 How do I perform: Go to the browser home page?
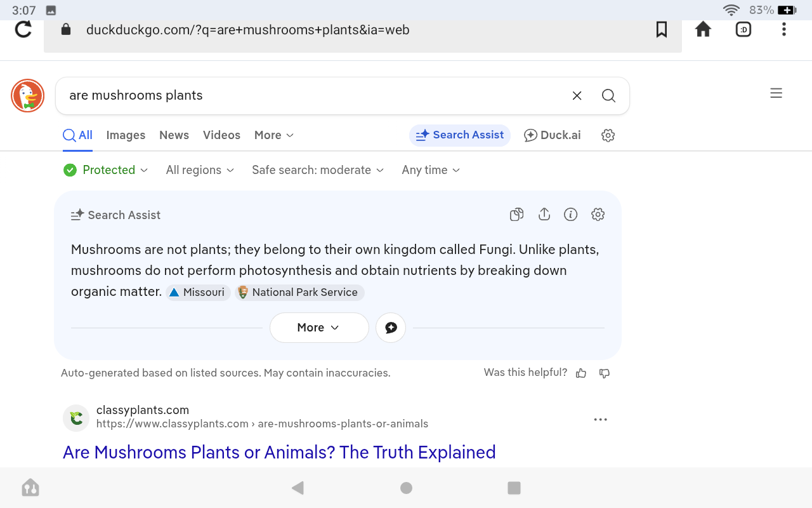coord(703,29)
